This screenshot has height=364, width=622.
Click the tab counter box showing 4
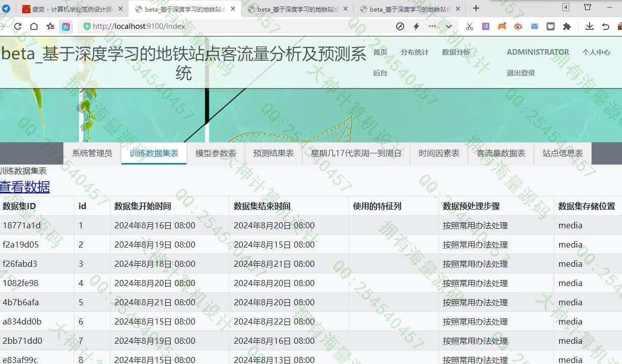tap(566, 7)
